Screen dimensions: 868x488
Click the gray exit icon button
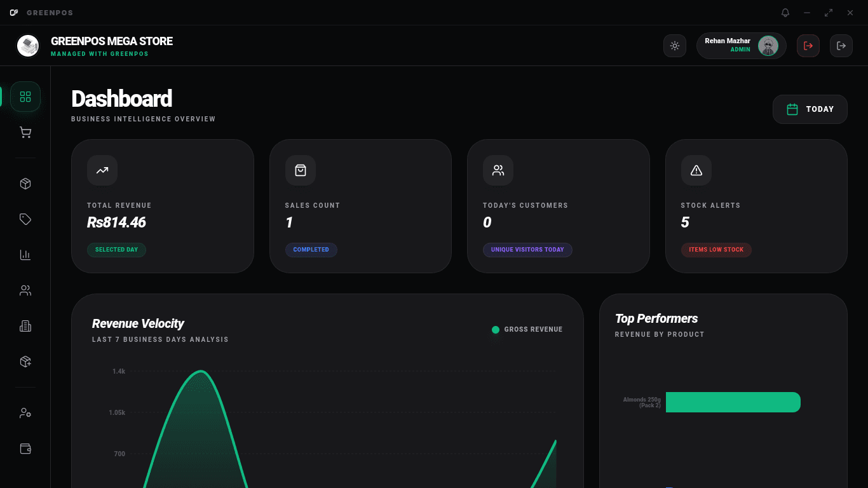[x=841, y=46]
